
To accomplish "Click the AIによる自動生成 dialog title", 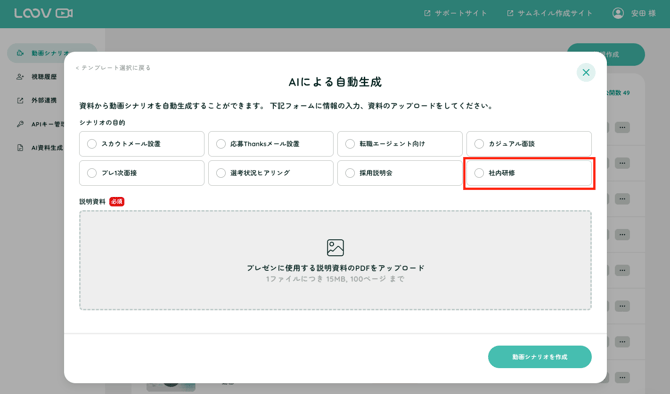I will pos(335,82).
